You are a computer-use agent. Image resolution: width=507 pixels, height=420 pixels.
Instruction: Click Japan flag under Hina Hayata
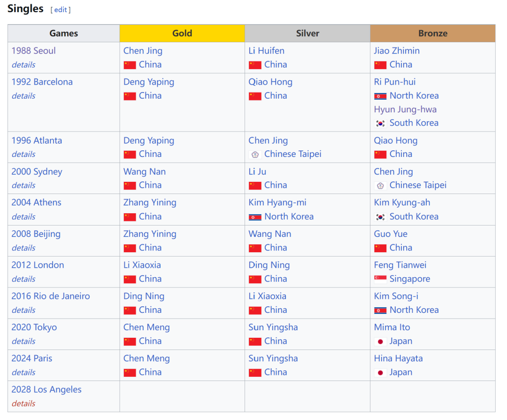pyautogui.click(x=380, y=373)
